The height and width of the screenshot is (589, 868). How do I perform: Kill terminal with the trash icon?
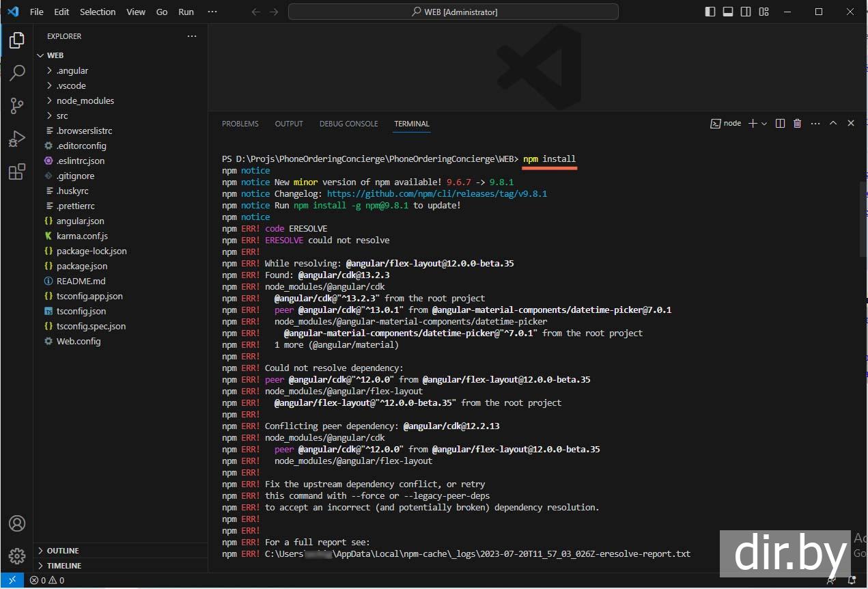coord(797,124)
